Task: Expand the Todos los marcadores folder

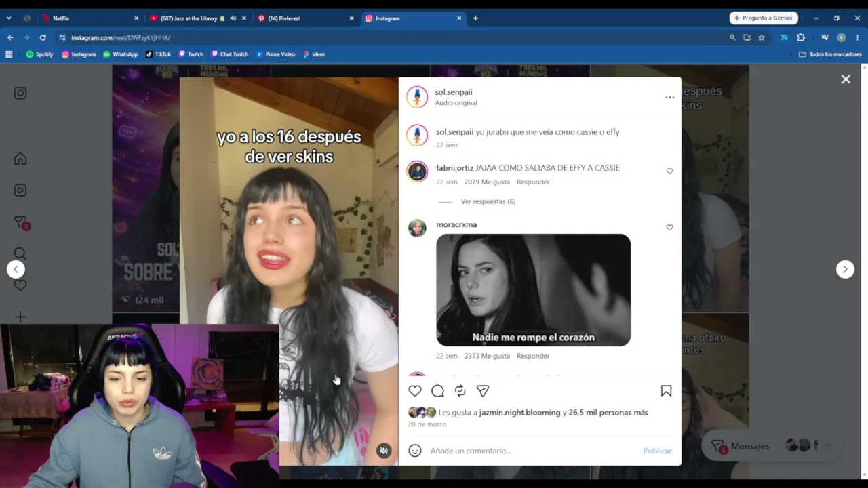Action: point(830,54)
